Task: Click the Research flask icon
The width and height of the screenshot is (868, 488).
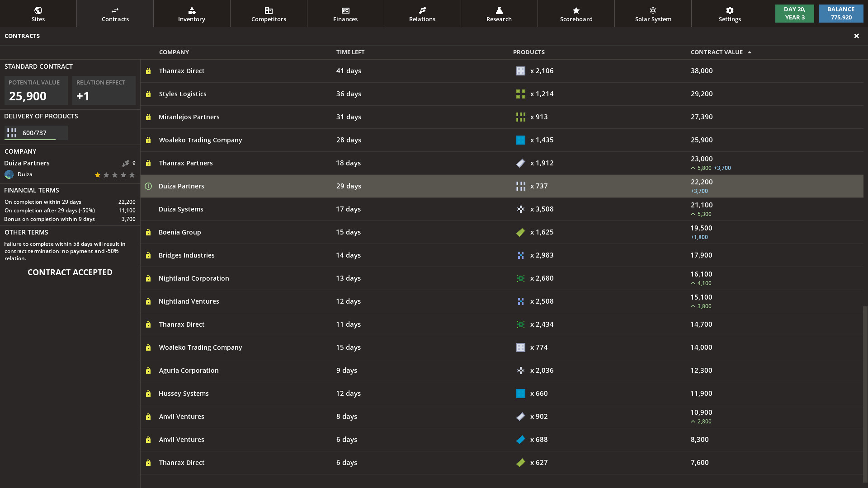Action: 499,10
